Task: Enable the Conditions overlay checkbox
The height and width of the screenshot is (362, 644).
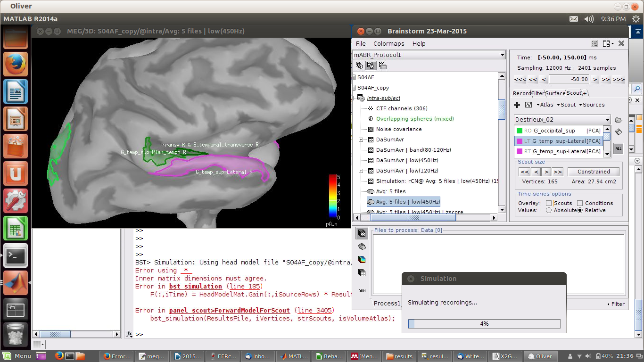Action: (x=580, y=203)
